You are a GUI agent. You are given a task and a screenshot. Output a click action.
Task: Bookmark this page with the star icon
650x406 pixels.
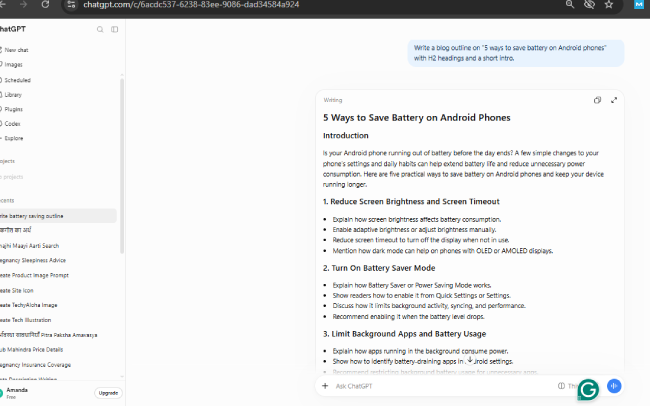[x=609, y=5]
